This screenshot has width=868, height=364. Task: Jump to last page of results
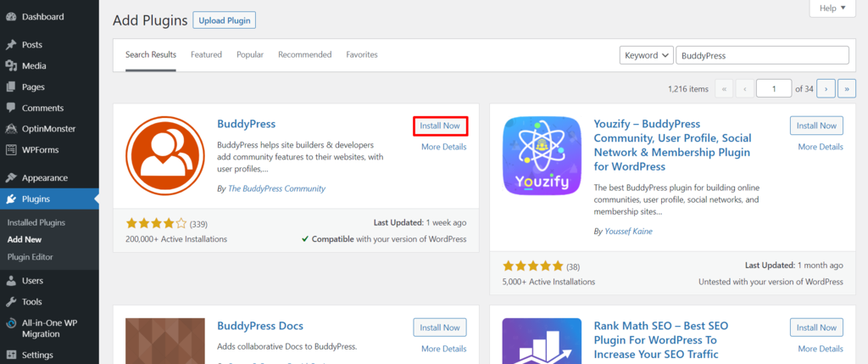click(x=845, y=88)
